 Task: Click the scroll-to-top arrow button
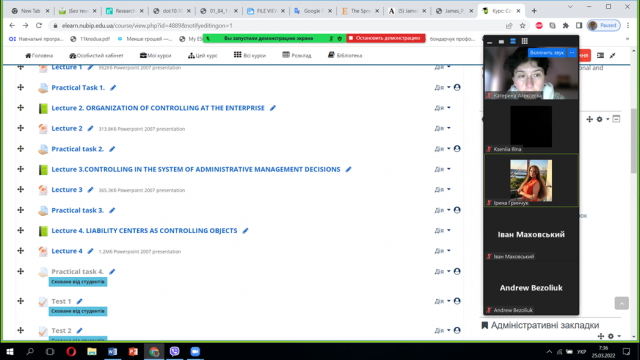point(622,303)
